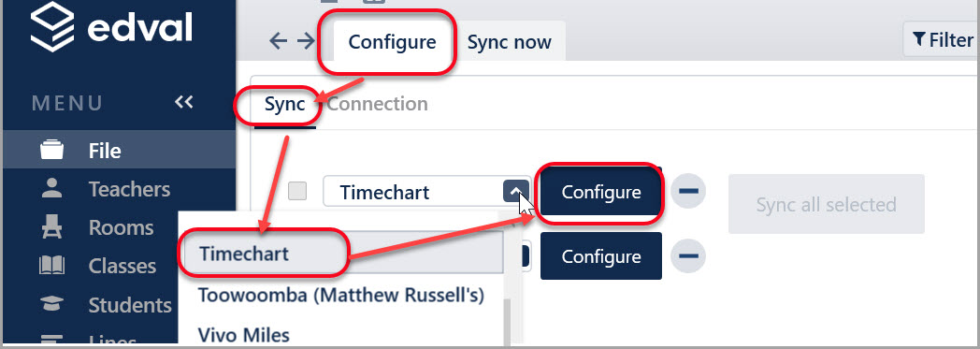980x349 pixels.
Task: Open File section via folder icon
Action: [x=51, y=151]
